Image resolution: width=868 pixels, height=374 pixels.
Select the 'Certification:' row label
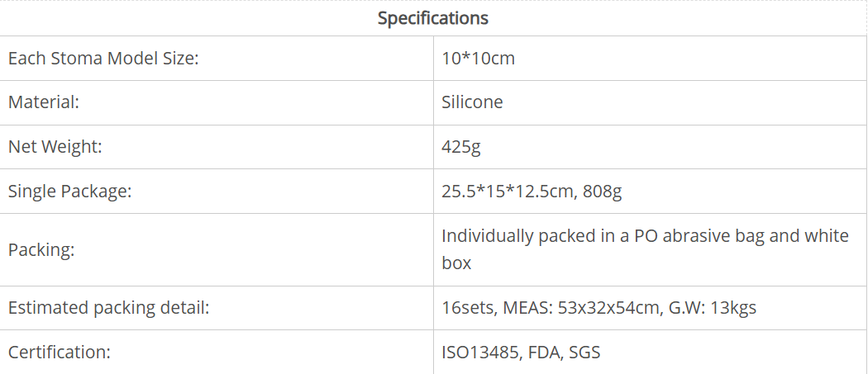point(59,353)
